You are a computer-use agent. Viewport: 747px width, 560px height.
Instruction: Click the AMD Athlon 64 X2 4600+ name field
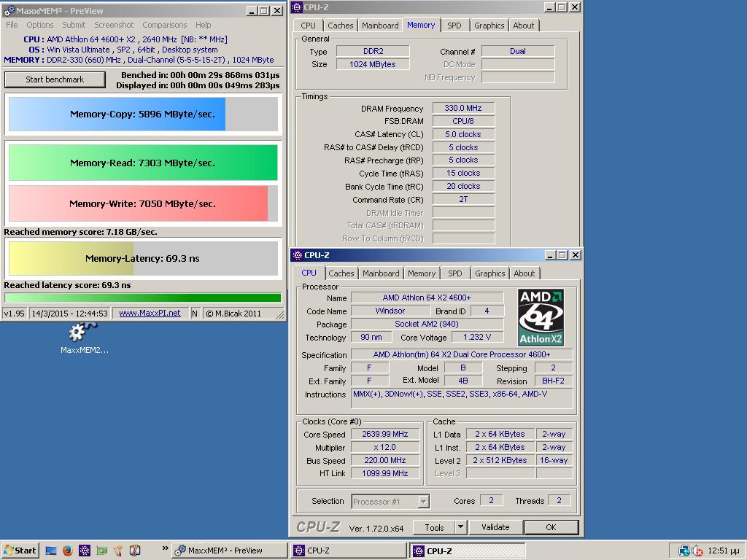(x=427, y=297)
